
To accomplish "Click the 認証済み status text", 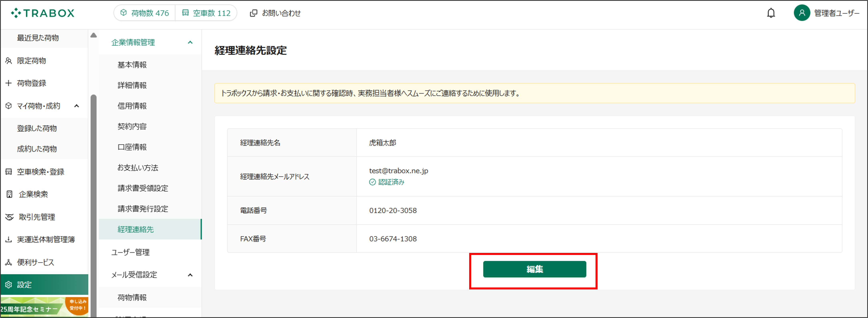I will pos(391,182).
